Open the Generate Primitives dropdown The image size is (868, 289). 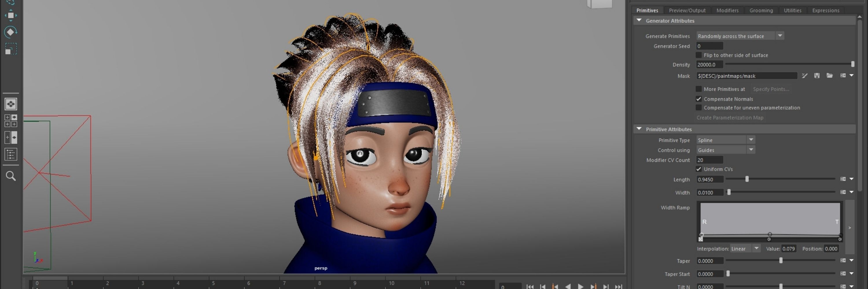click(740, 36)
